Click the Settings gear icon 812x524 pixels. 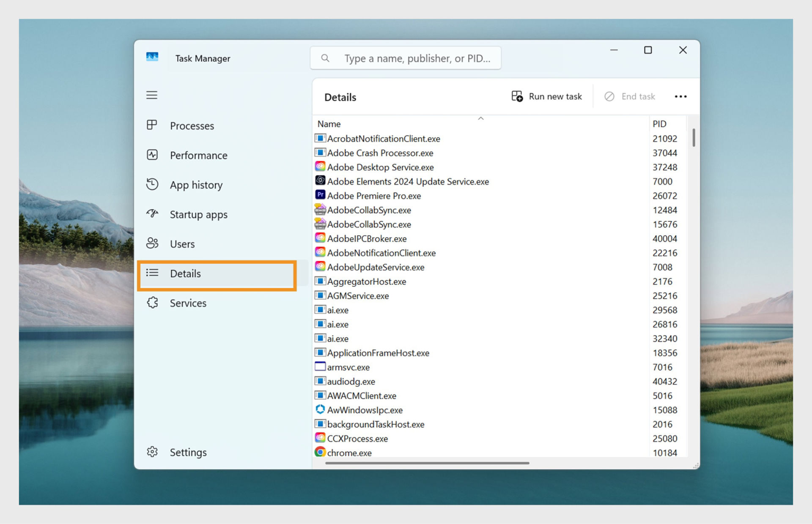152,452
